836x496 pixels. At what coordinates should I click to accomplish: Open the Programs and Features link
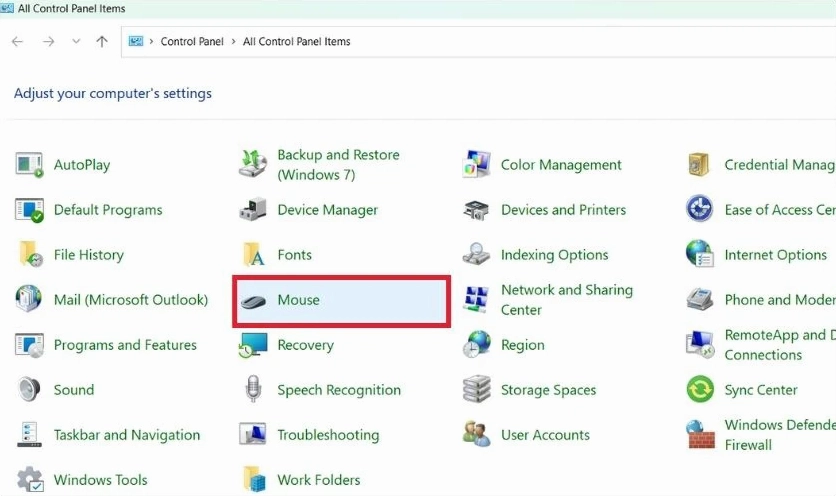[x=125, y=345]
